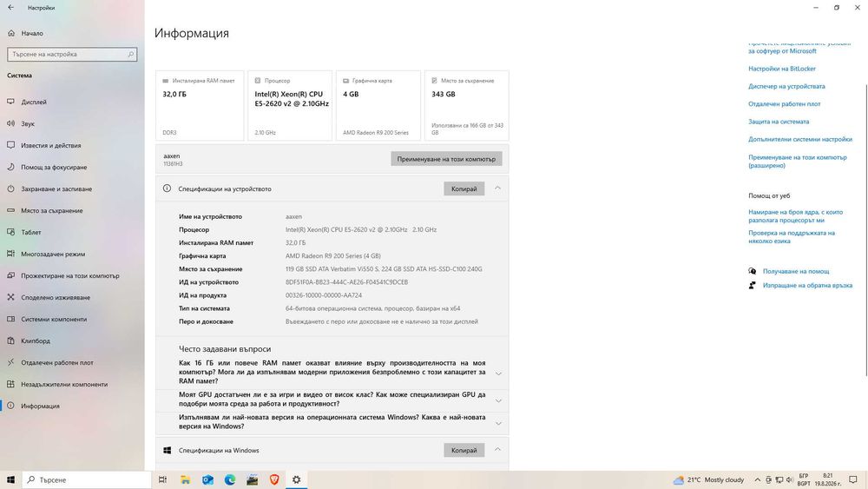Open Известия и действия settings
This screenshot has height=489, width=868.
pyautogui.click(x=51, y=145)
